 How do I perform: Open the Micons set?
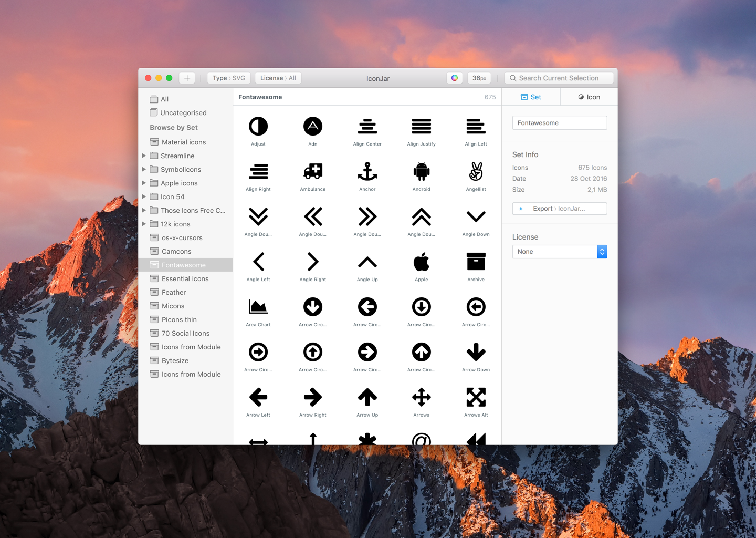pos(186,306)
